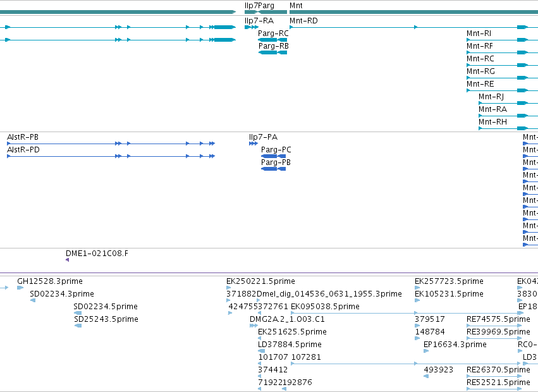Select the 493923 alignment label
The height and width of the screenshot is (392, 538).
pos(439,370)
